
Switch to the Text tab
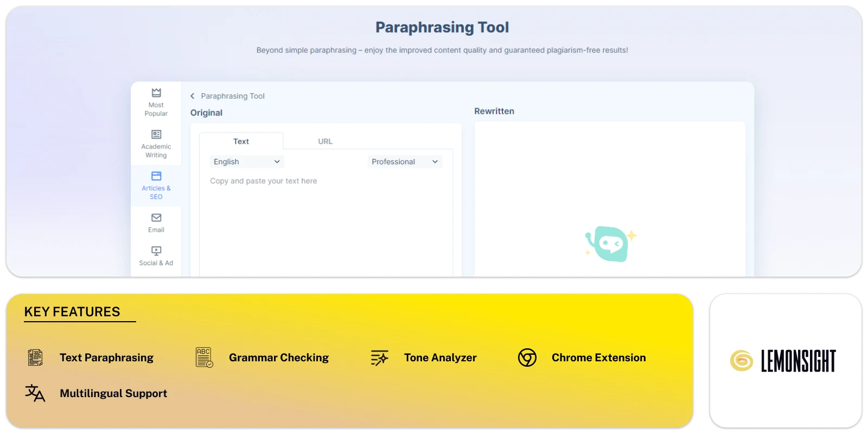[241, 142]
